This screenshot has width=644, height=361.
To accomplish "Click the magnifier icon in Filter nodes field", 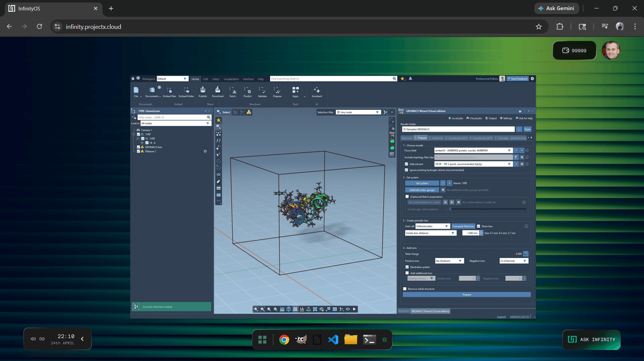I will [x=209, y=117].
